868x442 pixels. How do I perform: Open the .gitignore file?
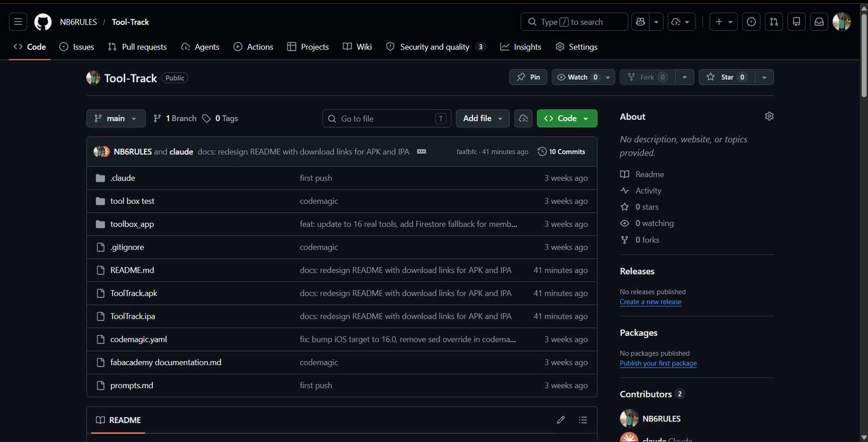tap(127, 247)
